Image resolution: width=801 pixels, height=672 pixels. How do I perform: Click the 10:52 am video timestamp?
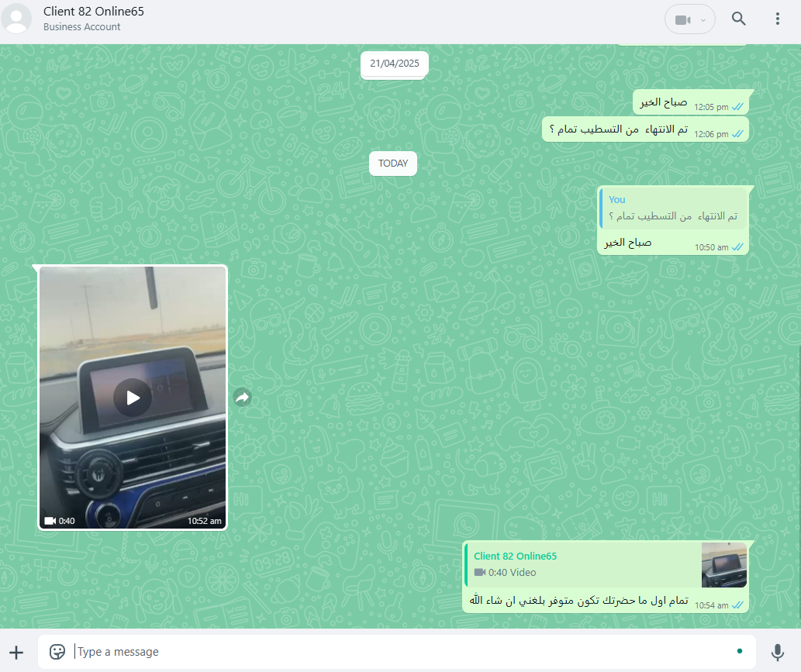(205, 521)
